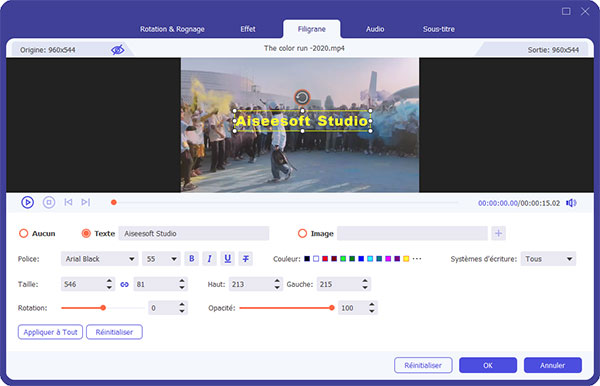Open the Arial Black font dropdown
Image resolution: width=600 pixels, height=386 pixels.
[99, 259]
